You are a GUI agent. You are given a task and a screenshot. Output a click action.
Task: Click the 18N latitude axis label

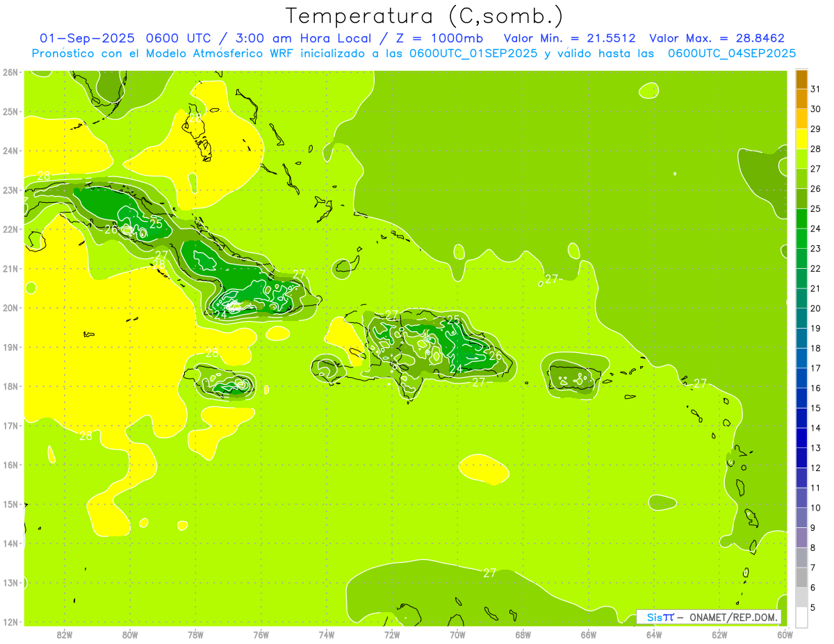point(10,386)
